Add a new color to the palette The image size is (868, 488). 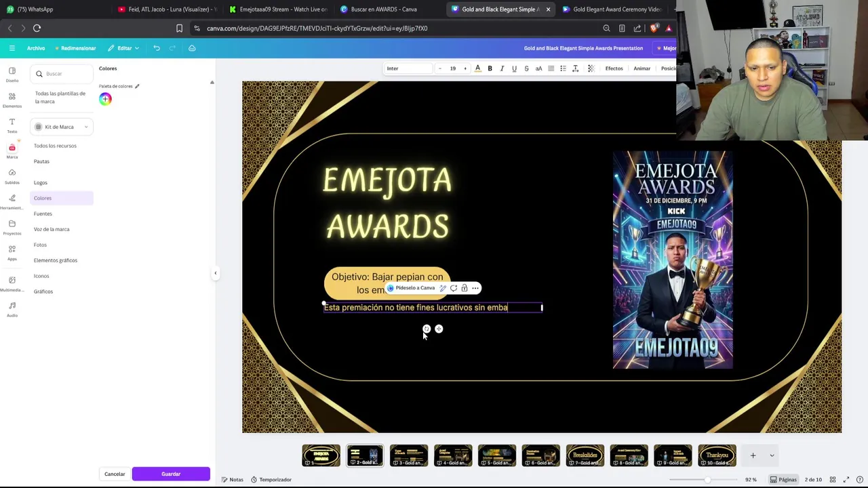[x=105, y=99]
